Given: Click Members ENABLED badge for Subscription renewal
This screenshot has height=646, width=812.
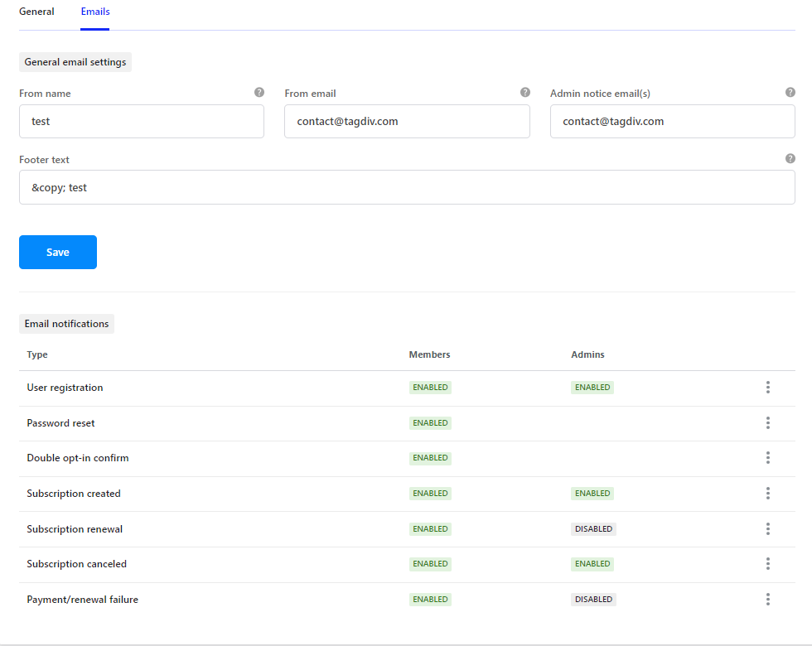Looking at the screenshot, I should click(x=430, y=528).
